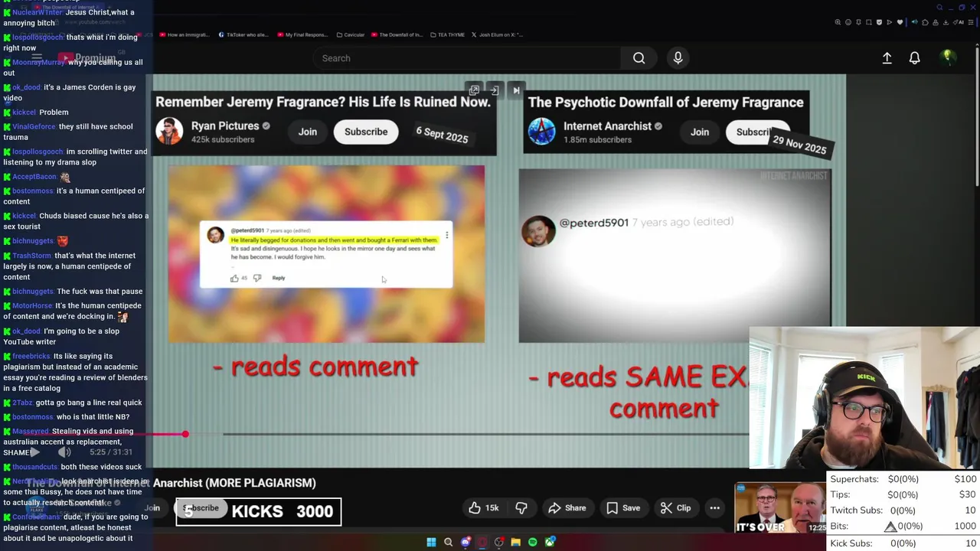
Task: Open Windows Start menu on taskbar
Action: click(x=431, y=542)
